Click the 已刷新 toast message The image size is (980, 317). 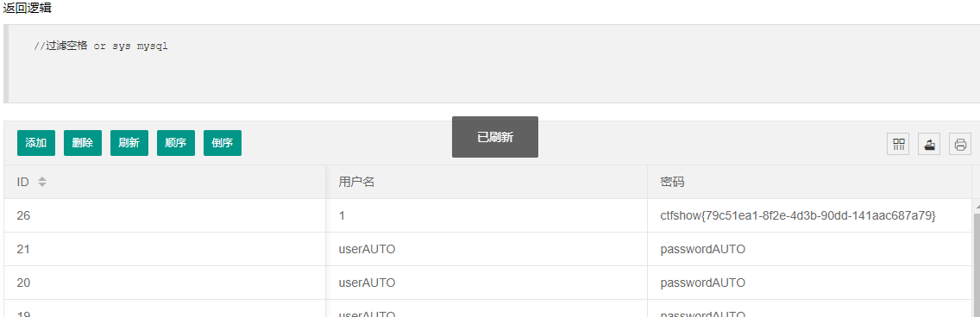495,137
